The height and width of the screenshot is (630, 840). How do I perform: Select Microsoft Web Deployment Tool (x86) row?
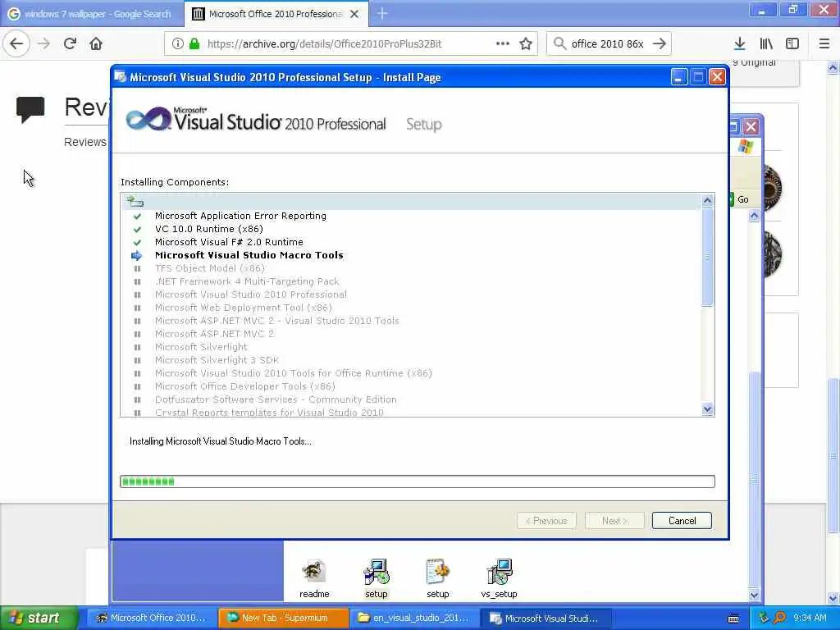click(243, 308)
